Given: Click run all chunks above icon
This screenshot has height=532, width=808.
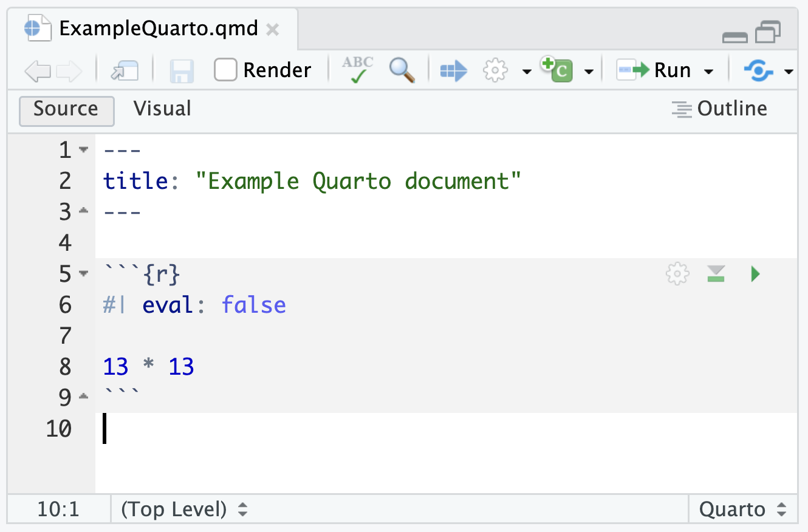Looking at the screenshot, I should coord(716,275).
